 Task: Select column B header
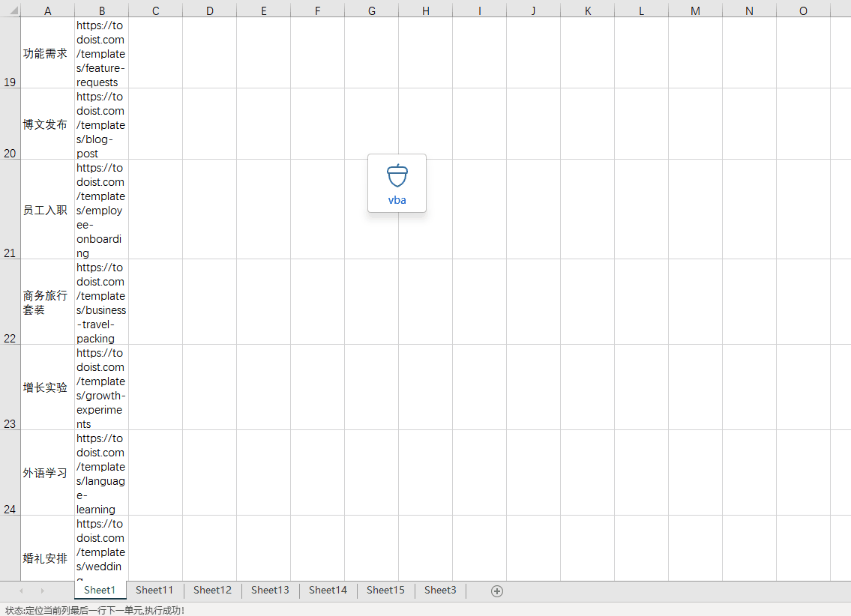(x=101, y=10)
